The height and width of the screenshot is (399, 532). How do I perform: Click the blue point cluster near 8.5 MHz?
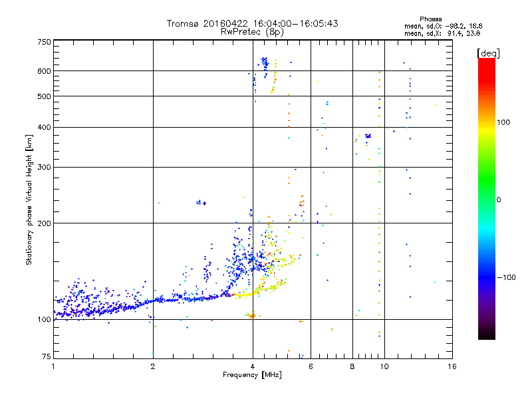tap(368, 136)
